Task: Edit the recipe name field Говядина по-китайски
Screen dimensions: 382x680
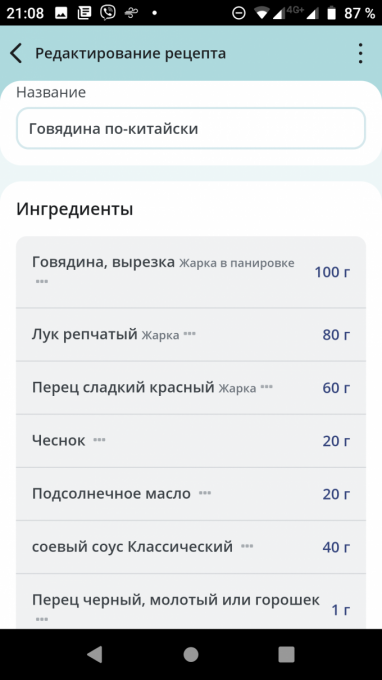Action: tap(191, 129)
